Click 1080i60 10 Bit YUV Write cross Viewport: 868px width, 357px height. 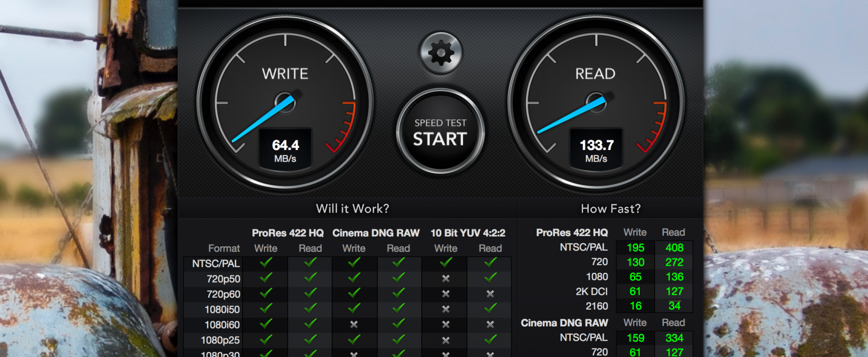pos(446,324)
